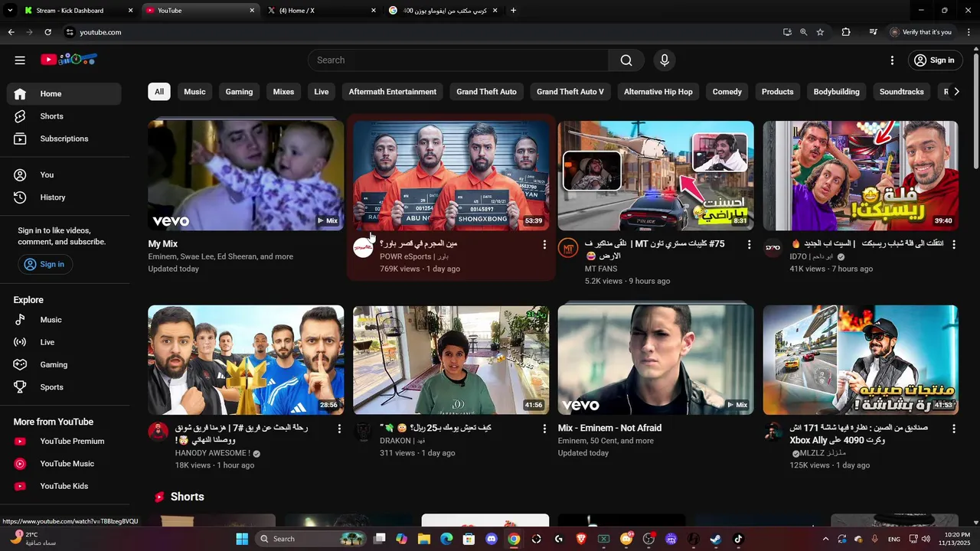Open the HANDODY AWESOME channel name
The height and width of the screenshot is (551, 980).
coord(213,453)
